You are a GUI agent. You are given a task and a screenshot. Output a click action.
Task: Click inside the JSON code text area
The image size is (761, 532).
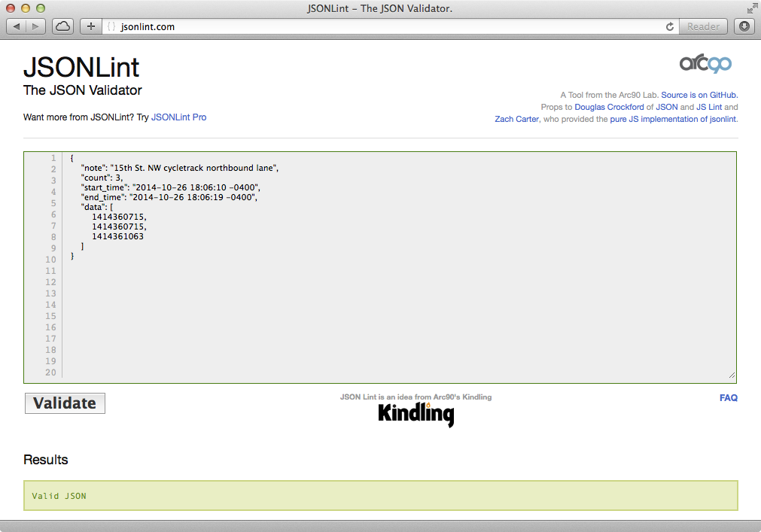tap(397, 301)
